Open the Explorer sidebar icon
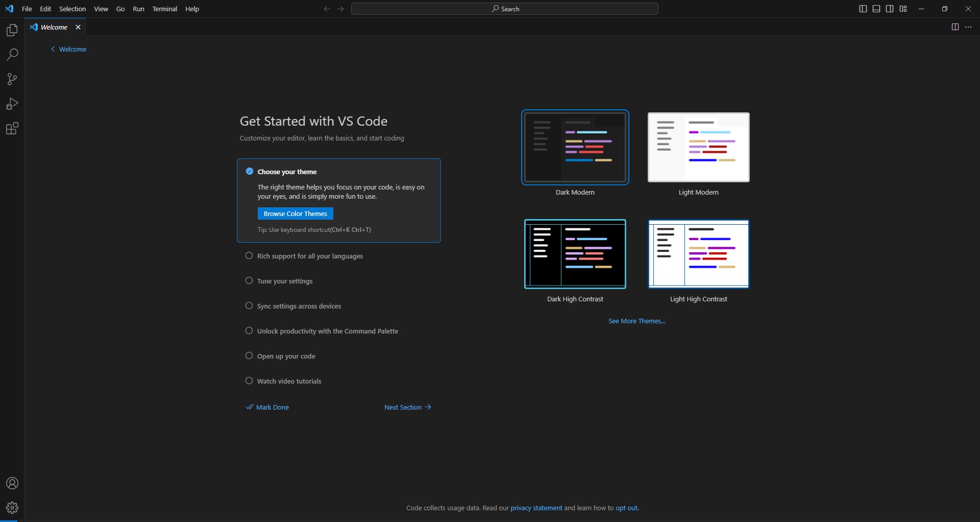The image size is (980, 522). point(12,30)
